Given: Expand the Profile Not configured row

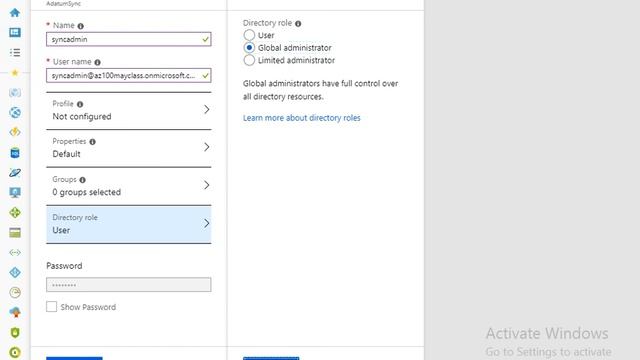Looking at the screenshot, I should point(129,111).
